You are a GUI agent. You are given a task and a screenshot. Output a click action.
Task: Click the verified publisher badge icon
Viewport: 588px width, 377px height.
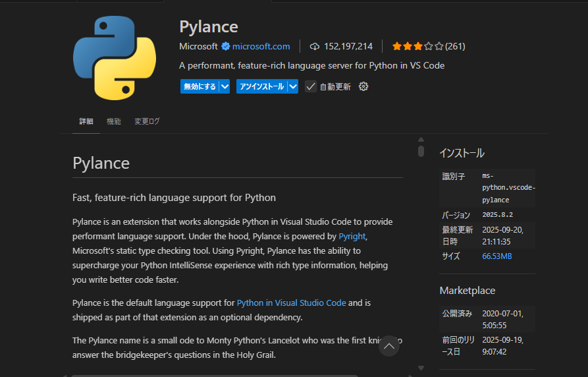(225, 46)
